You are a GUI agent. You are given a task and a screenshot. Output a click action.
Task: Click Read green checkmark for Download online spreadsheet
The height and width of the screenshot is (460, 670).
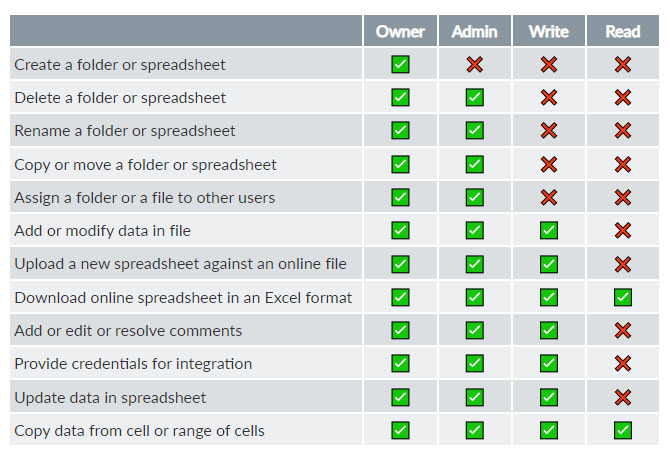point(623,297)
